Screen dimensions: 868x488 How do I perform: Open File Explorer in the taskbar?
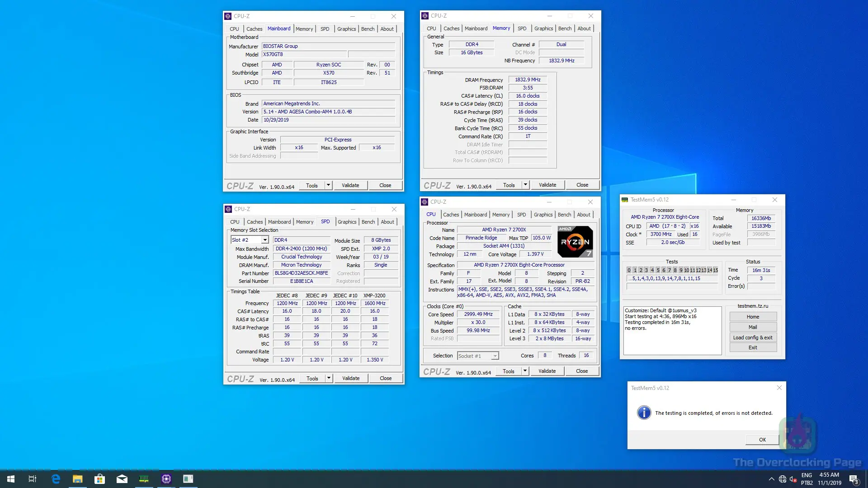(78, 479)
